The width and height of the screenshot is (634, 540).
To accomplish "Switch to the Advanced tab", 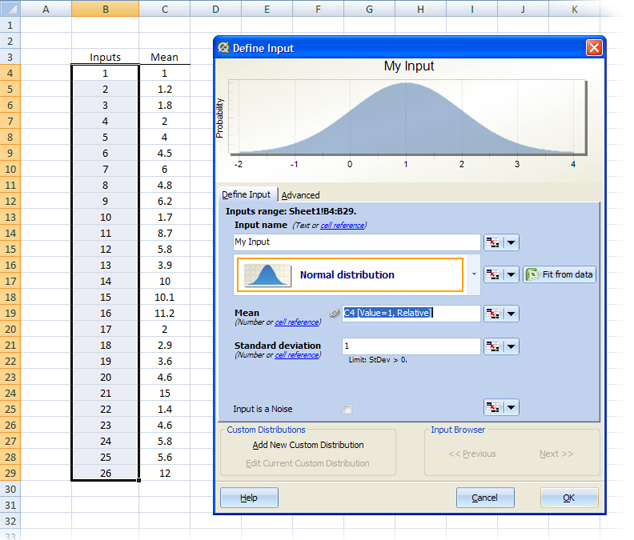I will click(300, 195).
